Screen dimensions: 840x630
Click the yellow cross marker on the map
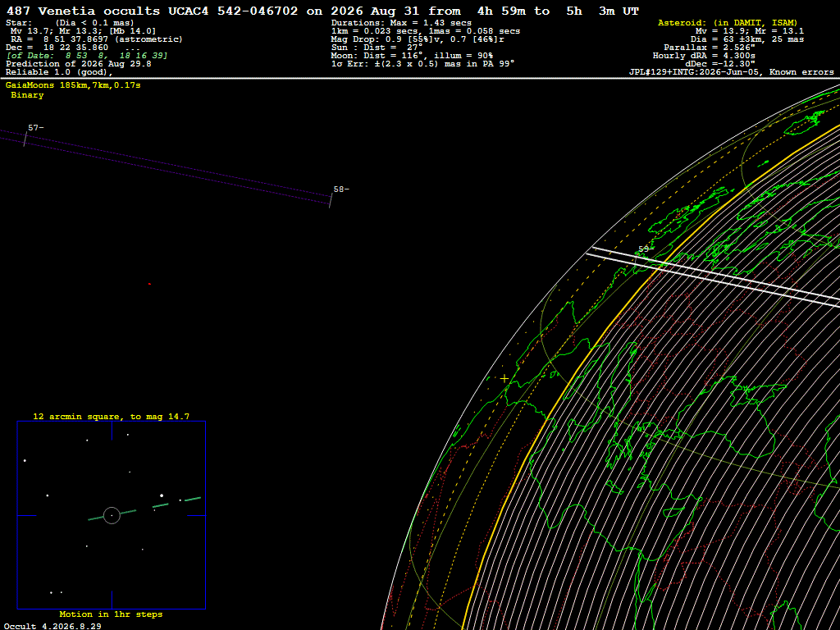tap(504, 378)
